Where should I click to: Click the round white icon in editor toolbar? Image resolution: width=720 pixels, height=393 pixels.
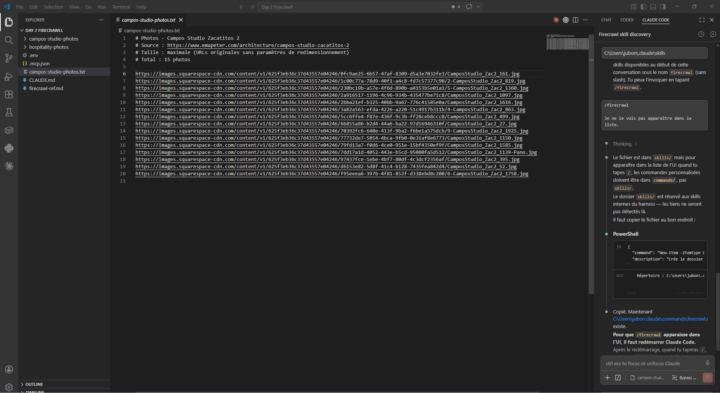(x=566, y=20)
